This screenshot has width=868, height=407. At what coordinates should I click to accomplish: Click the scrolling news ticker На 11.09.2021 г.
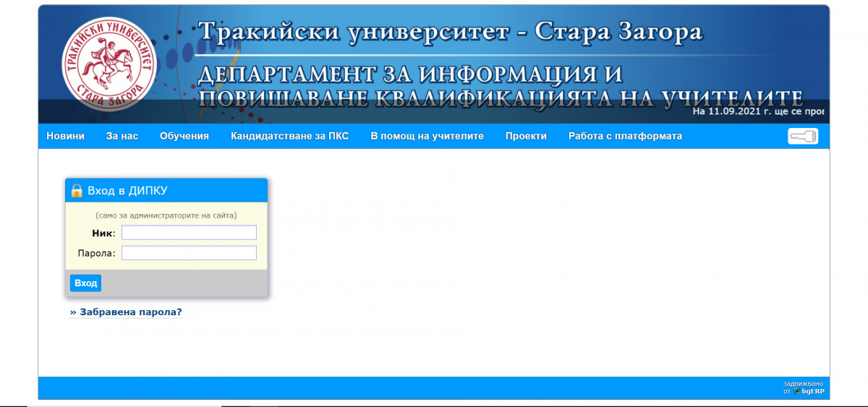(x=758, y=112)
